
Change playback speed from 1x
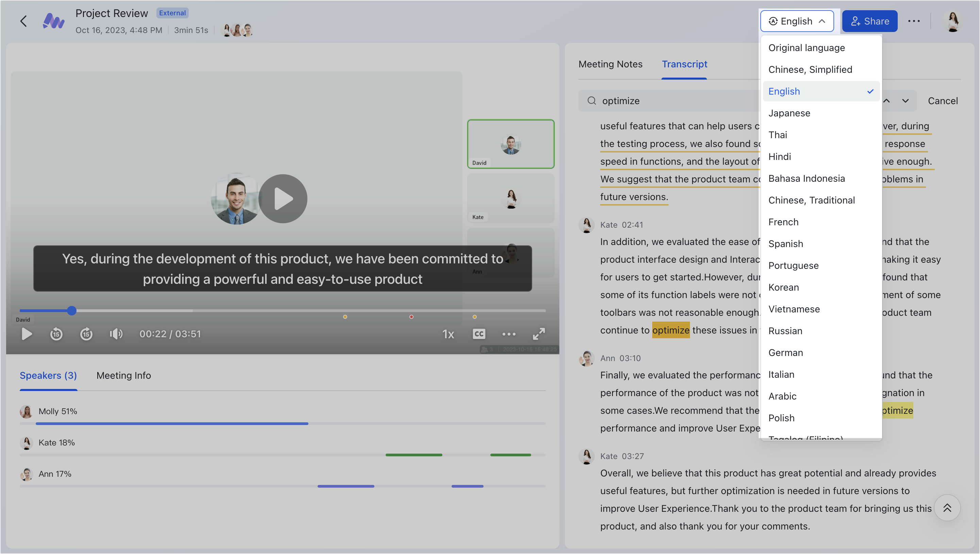[448, 334]
